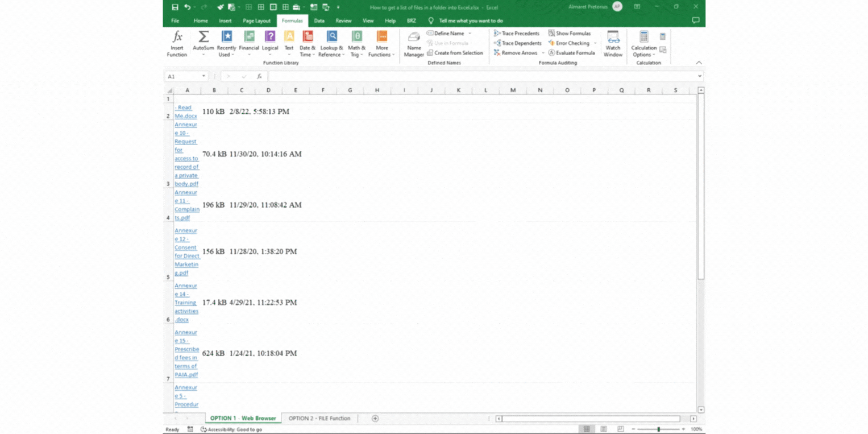This screenshot has height=434, width=868.
Task: Open the Math & Trig dropdown
Action: pos(356,43)
